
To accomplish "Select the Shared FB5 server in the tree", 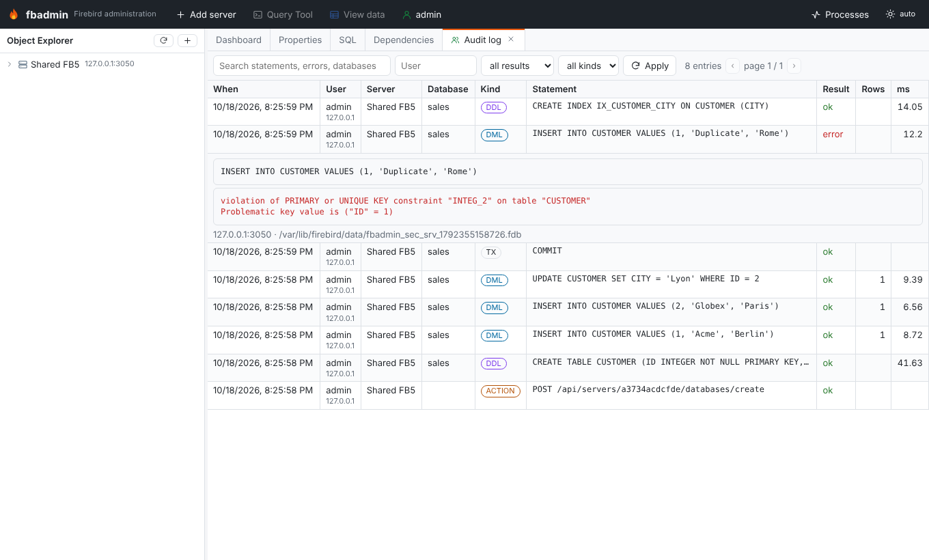I will pos(55,64).
